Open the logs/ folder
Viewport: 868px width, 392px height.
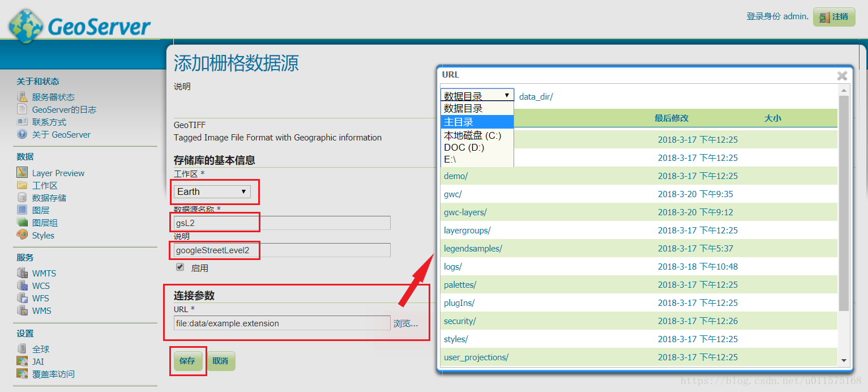point(453,266)
